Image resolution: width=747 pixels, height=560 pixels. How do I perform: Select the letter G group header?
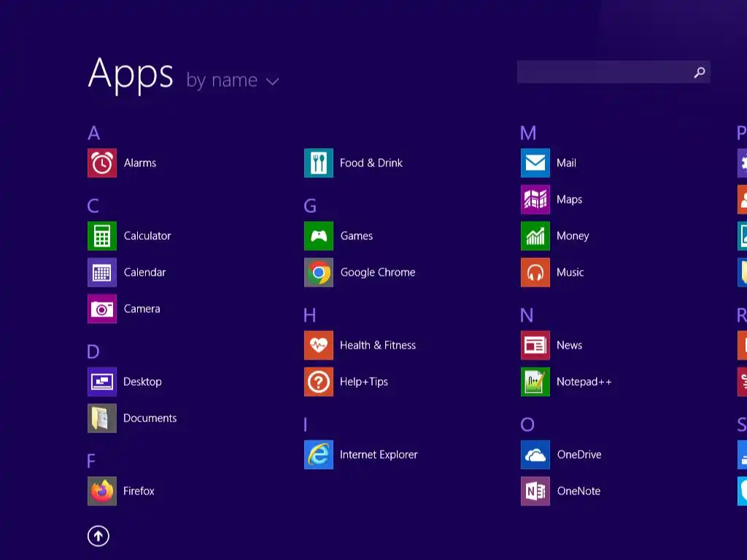pos(310,206)
